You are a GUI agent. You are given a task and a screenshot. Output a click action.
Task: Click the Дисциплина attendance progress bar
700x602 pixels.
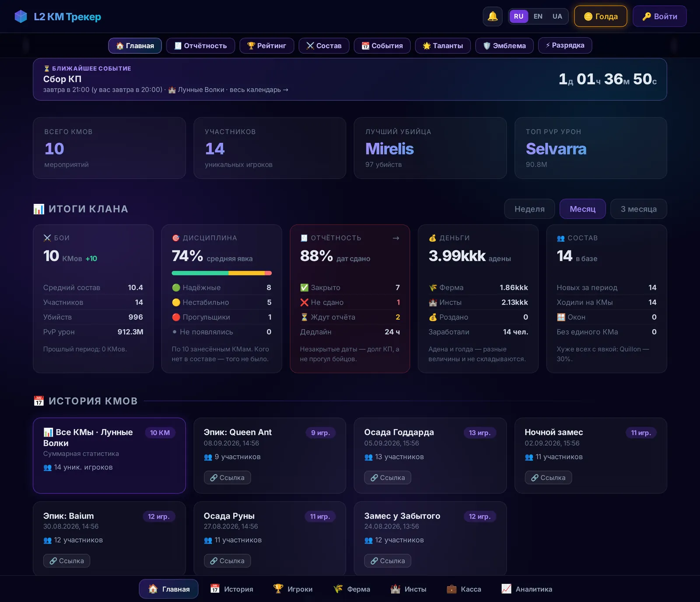pyautogui.click(x=221, y=273)
